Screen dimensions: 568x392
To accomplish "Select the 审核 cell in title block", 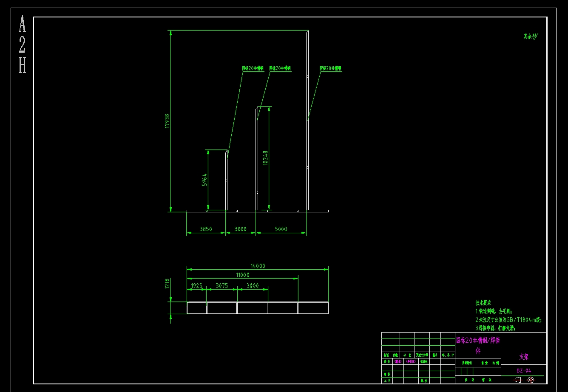I will pyautogui.click(x=387, y=374).
